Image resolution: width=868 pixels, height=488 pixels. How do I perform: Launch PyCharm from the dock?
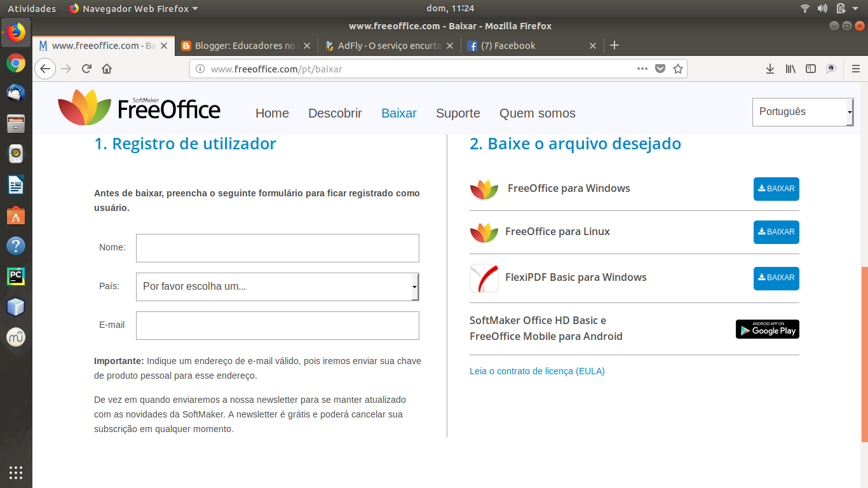coord(16,276)
